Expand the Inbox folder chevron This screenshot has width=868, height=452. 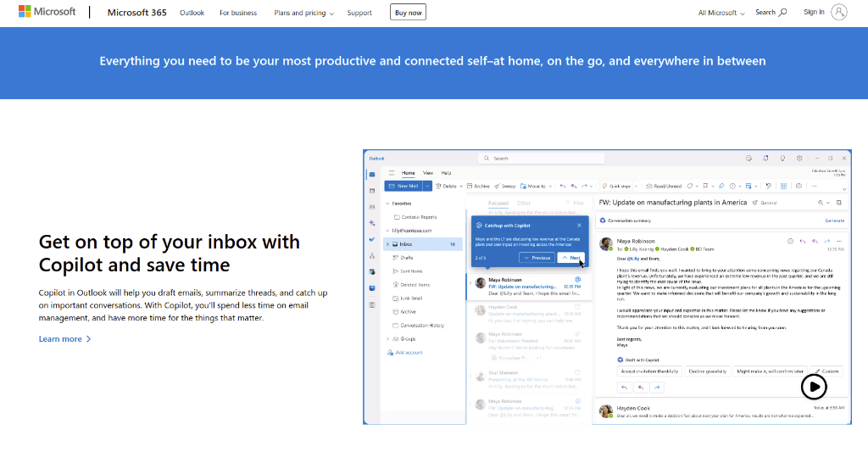coord(387,244)
